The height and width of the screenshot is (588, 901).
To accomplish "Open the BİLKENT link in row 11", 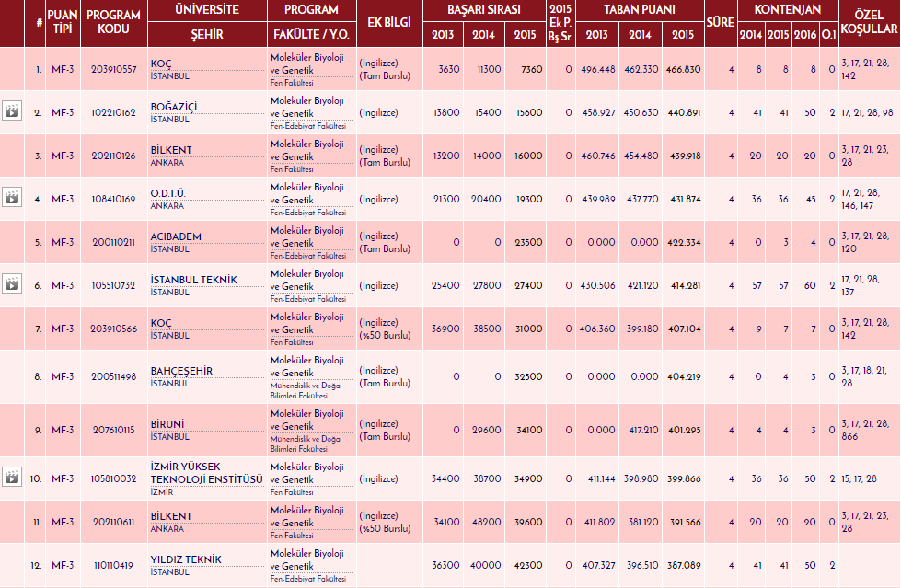I will (171, 516).
